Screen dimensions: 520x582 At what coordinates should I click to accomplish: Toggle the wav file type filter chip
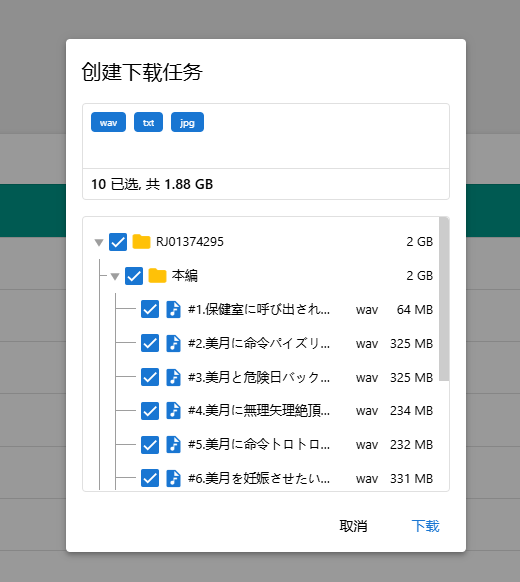[x=108, y=122]
